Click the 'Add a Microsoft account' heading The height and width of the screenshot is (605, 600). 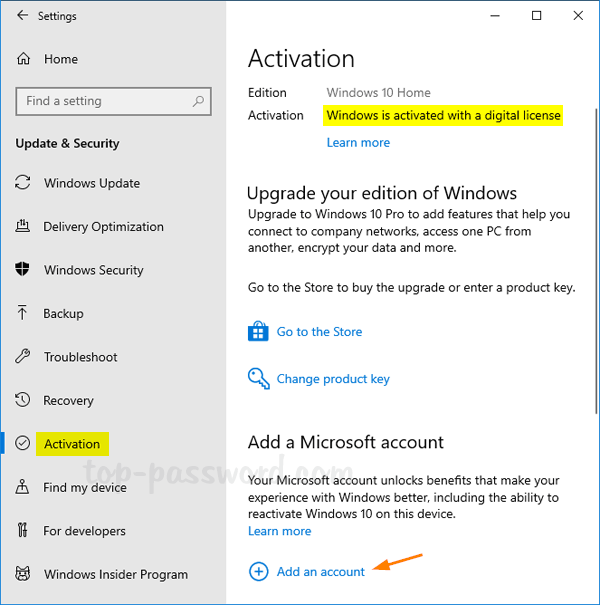coord(346,442)
